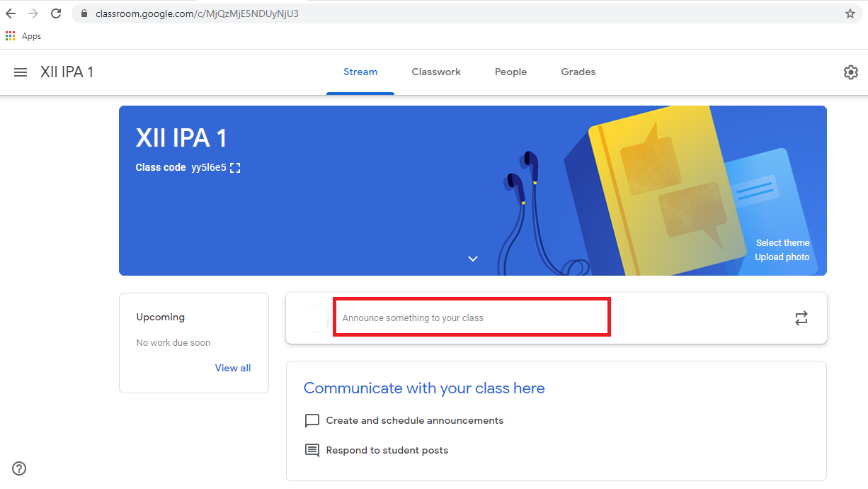868x489 pixels.
Task: Go to the Grades tab
Action: (x=578, y=72)
